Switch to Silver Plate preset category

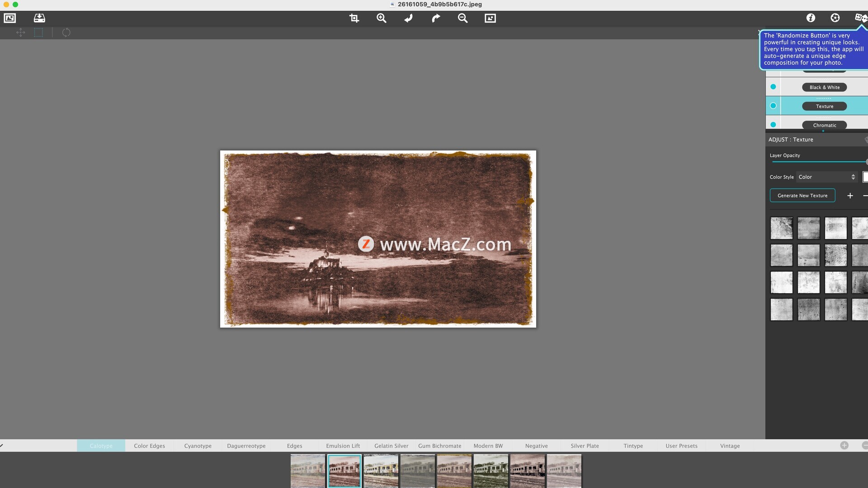[x=585, y=446]
